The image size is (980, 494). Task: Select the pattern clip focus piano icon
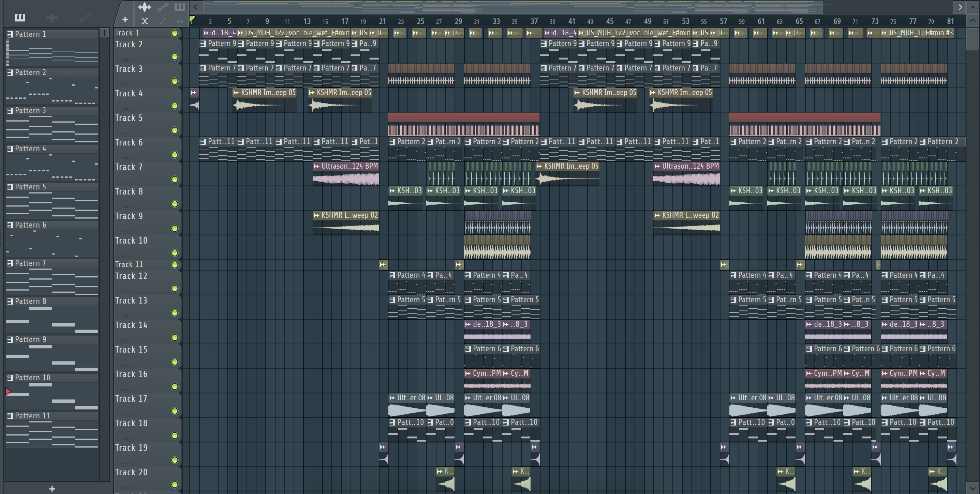pyautogui.click(x=180, y=6)
